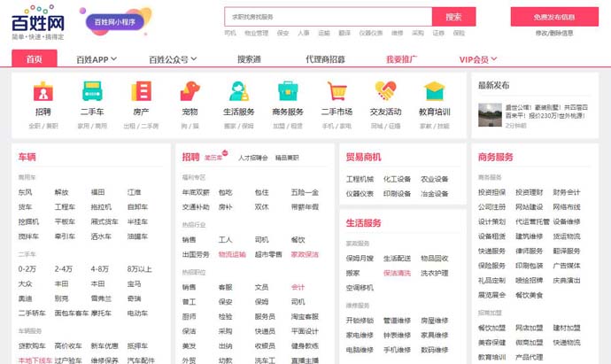Click the 免费发布信息 button
The image size is (611, 364).
coord(554,17)
